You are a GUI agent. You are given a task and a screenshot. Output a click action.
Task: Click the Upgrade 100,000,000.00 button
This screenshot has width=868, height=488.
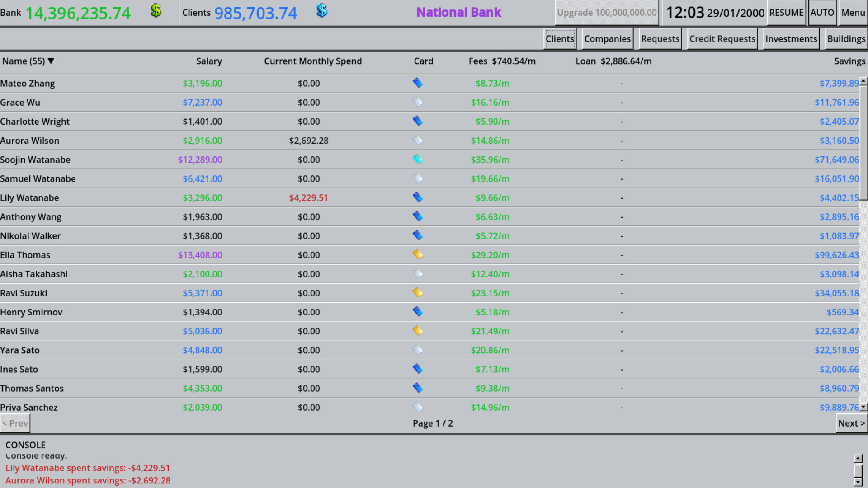606,13
